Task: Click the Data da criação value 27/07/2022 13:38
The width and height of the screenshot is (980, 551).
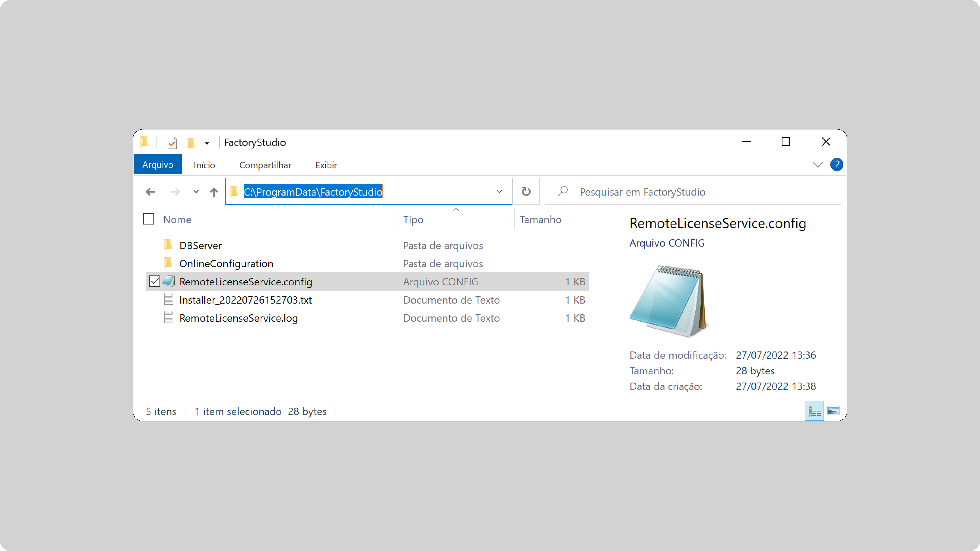Action: coord(776,386)
